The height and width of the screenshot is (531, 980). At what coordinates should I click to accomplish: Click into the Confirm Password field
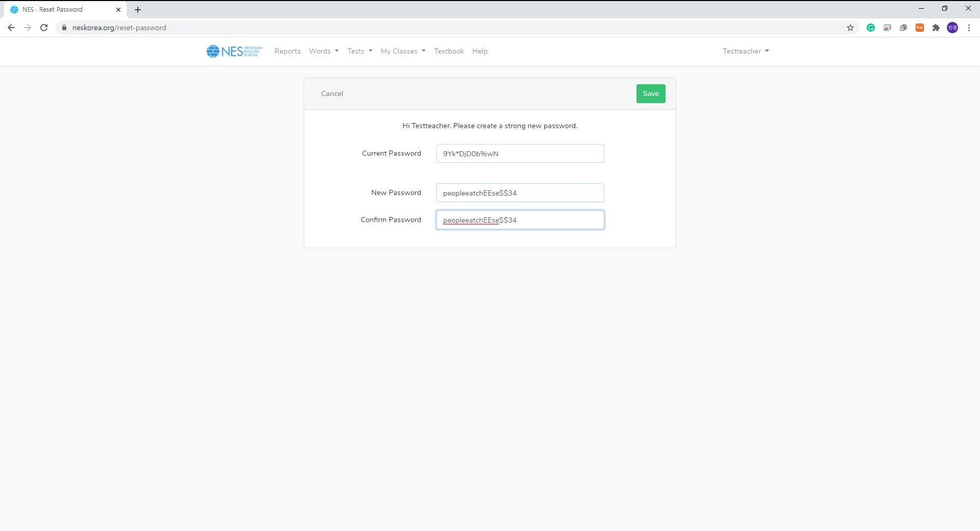520,220
